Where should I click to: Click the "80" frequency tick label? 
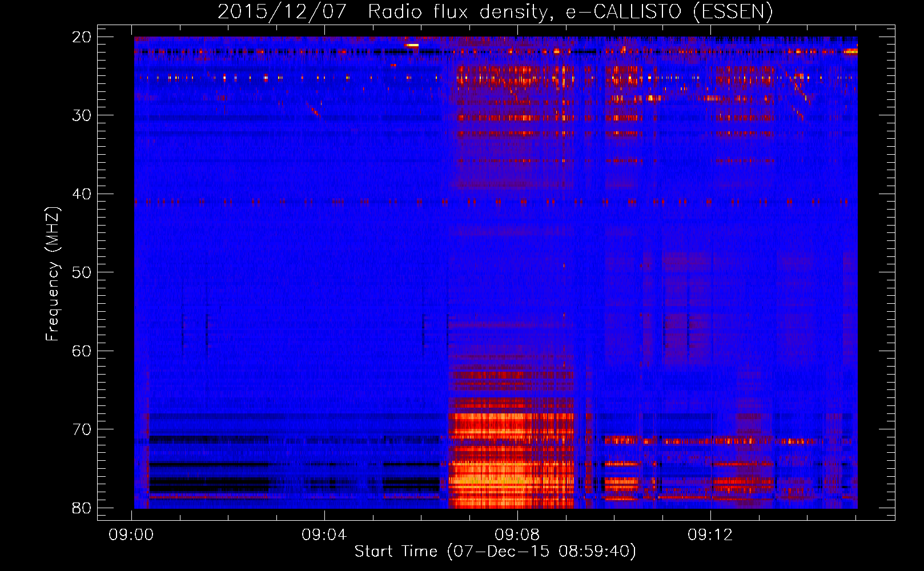coord(82,508)
